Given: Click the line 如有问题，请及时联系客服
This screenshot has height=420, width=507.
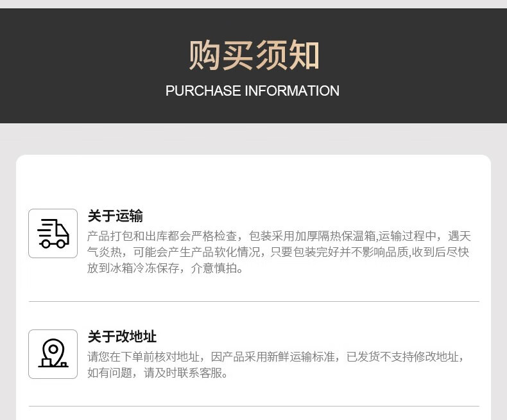Looking at the screenshot, I should pos(157,372).
